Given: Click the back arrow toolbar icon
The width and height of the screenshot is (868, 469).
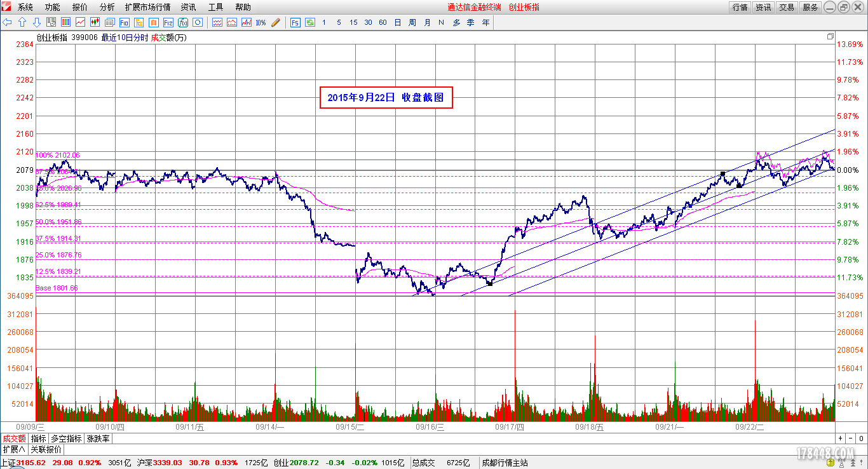Looking at the screenshot, I should click(8, 22).
